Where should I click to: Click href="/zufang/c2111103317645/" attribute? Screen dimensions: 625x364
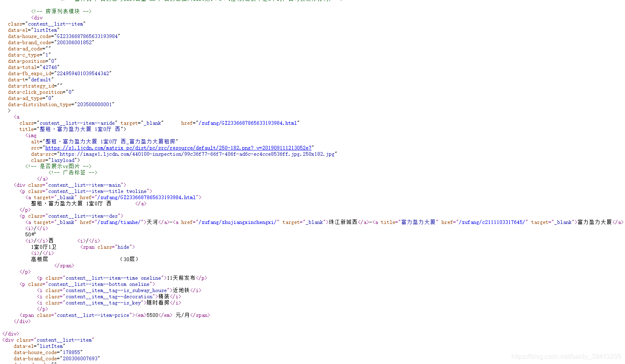pyautogui.click(x=485, y=222)
